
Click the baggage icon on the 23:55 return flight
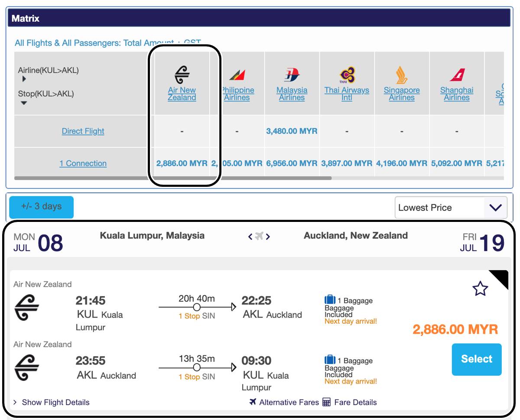(x=330, y=360)
